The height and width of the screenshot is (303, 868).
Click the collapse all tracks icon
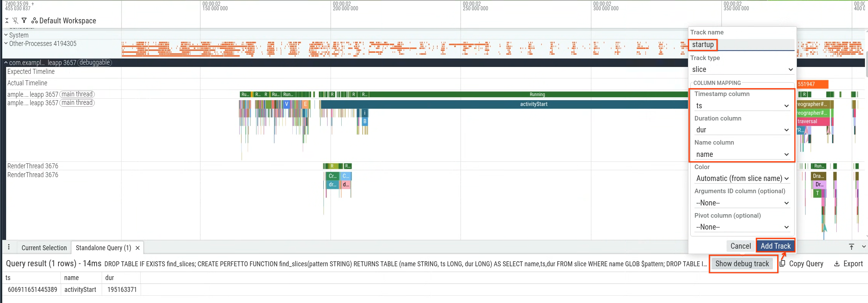coord(7,21)
